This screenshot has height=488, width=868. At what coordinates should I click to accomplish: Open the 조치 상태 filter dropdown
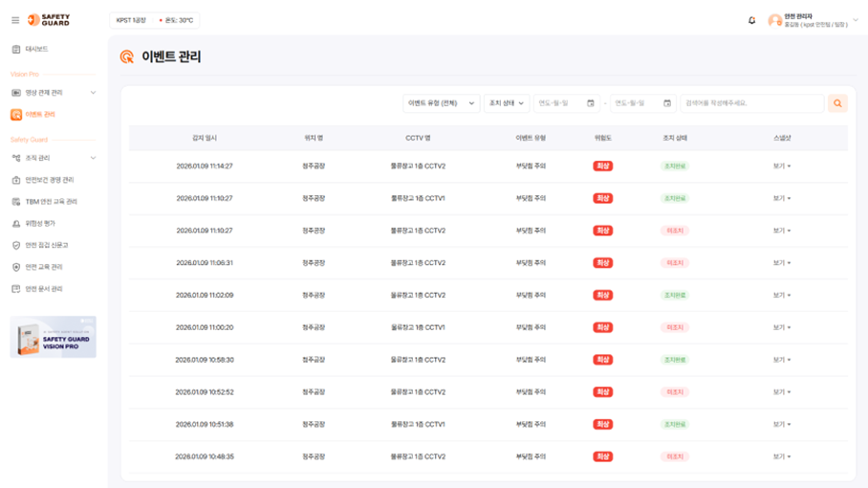tap(505, 103)
